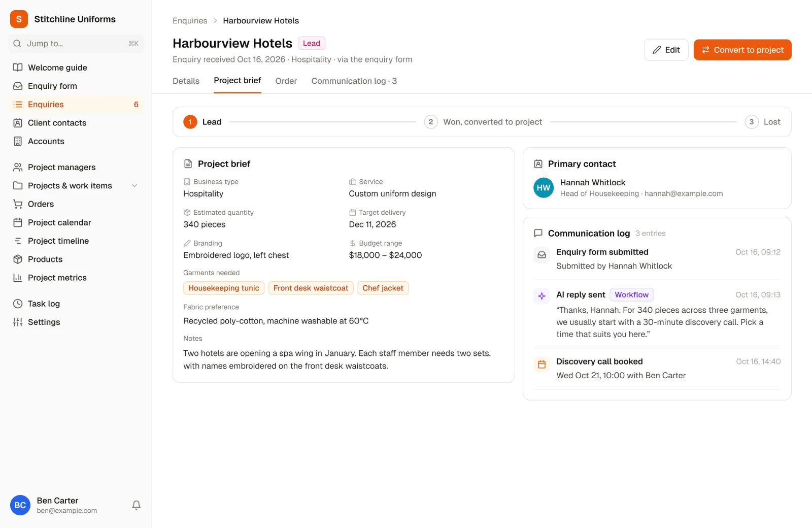
Task: Open the Project timeline icon
Action: point(18,241)
